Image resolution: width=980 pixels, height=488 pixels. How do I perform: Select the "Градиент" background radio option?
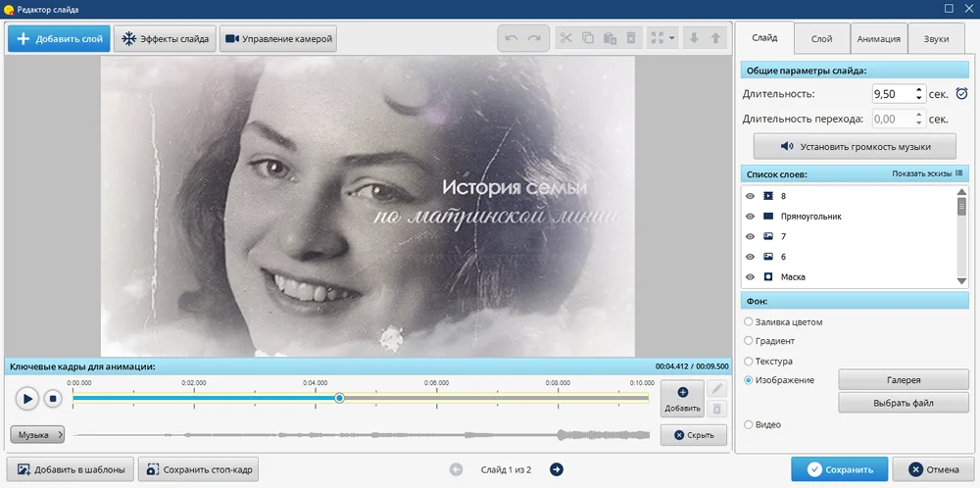(750, 341)
